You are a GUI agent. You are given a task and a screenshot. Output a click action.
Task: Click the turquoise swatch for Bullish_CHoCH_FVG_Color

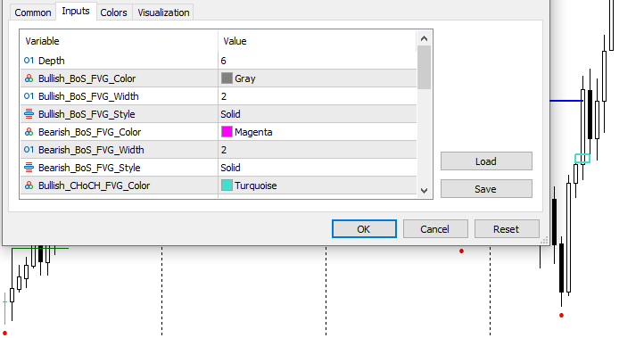[x=227, y=185]
